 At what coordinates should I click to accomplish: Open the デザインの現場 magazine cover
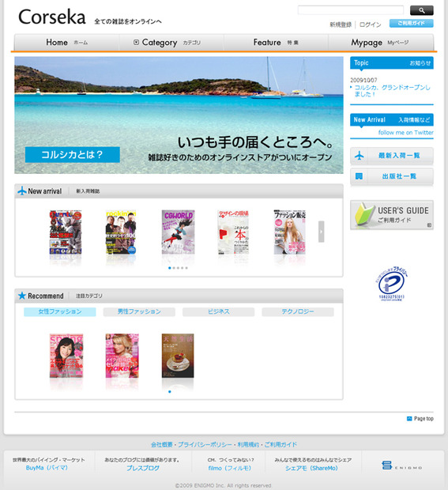tap(233, 232)
